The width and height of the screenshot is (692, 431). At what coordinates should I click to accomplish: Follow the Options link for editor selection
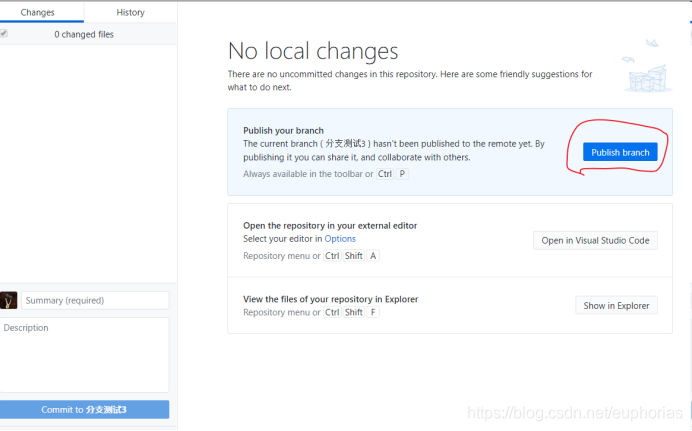(340, 239)
